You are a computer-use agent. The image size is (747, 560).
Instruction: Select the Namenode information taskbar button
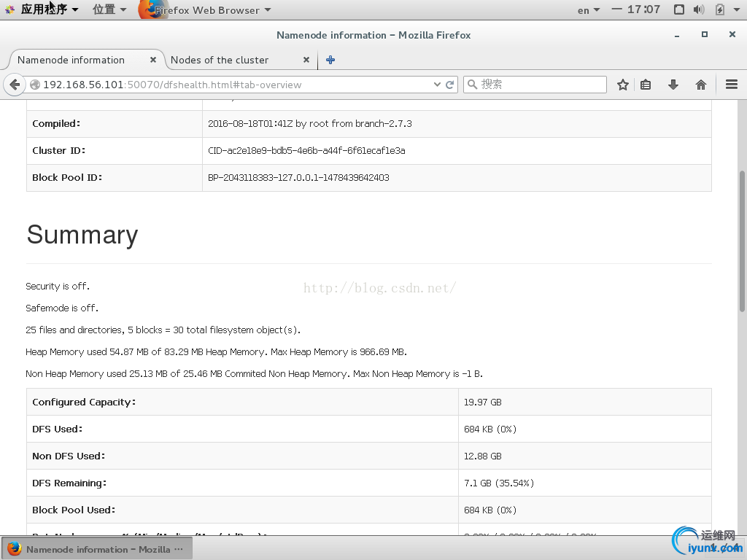[x=97, y=549]
